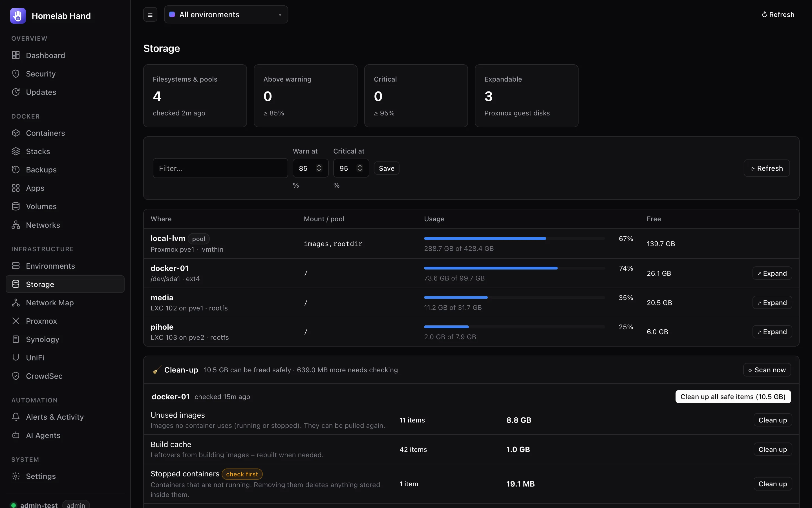Focus the Filter input field
Viewport: 812px width, 508px height.
[x=220, y=168]
